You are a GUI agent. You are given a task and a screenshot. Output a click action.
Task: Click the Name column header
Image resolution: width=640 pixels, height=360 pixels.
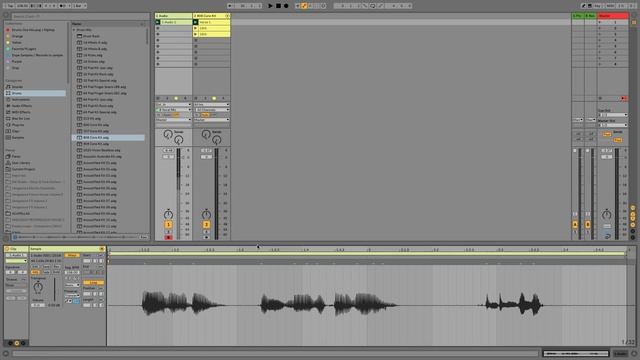106,24
